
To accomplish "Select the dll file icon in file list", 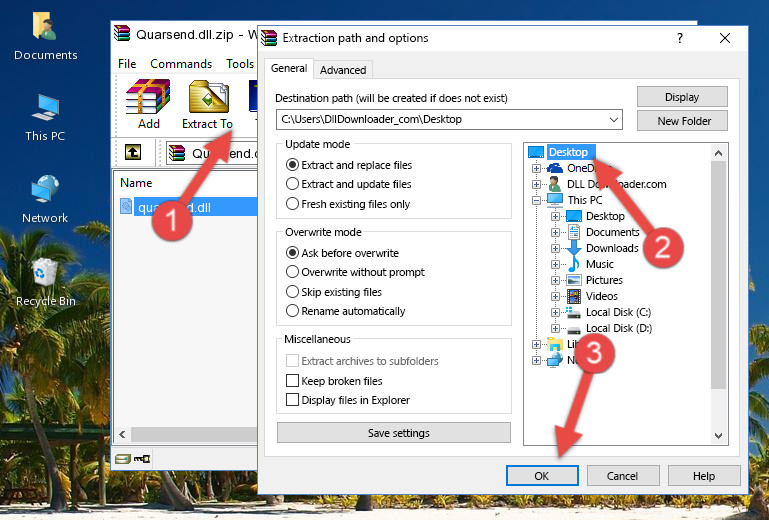I will tap(126, 207).
